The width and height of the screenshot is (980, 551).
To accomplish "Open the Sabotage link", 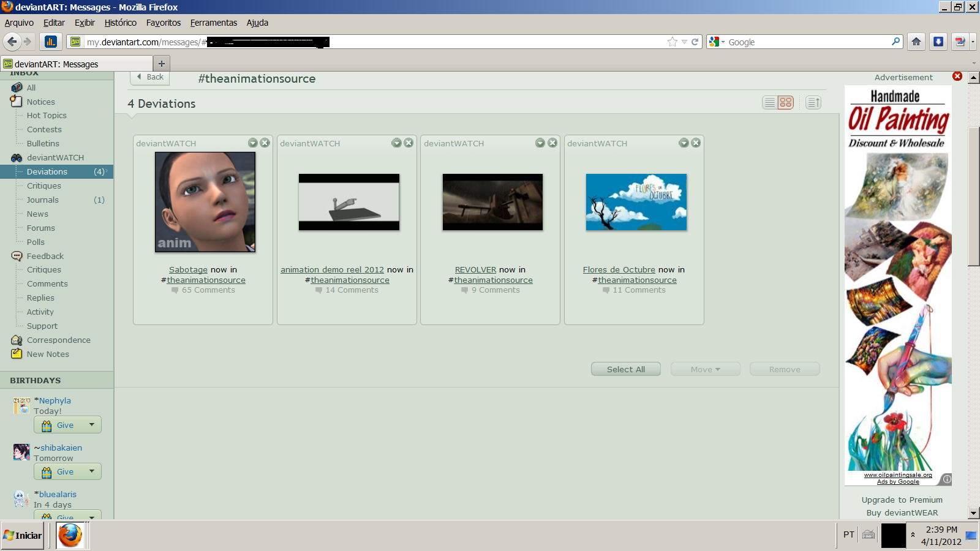I will (x=188, y=269).
